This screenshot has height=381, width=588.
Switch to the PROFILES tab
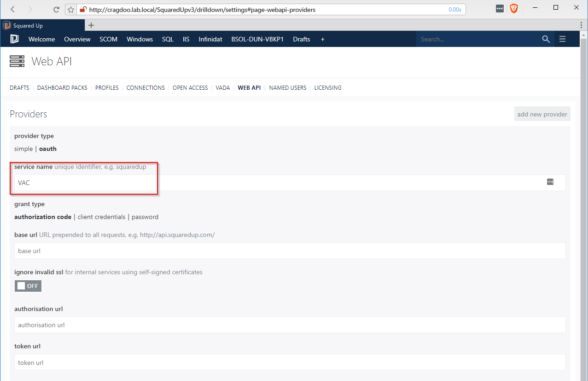pos(107,87)
